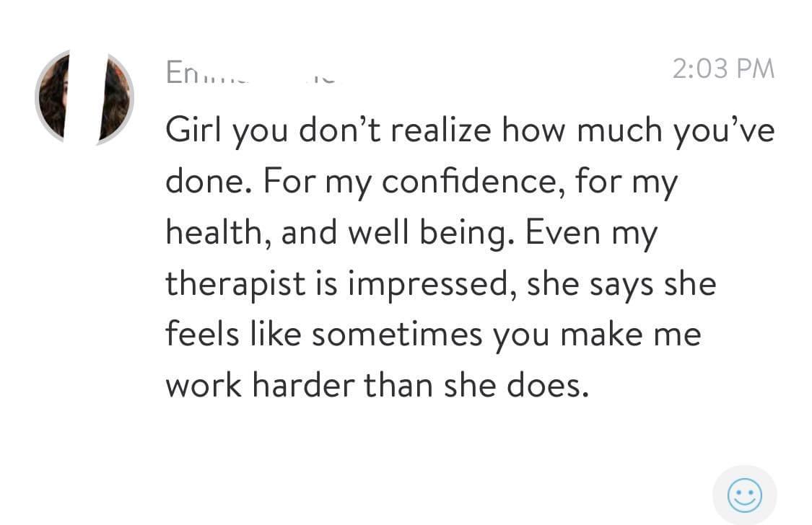Open the emoji reaction smiley button
The image size is (812, 525).
tap(744, 495)
